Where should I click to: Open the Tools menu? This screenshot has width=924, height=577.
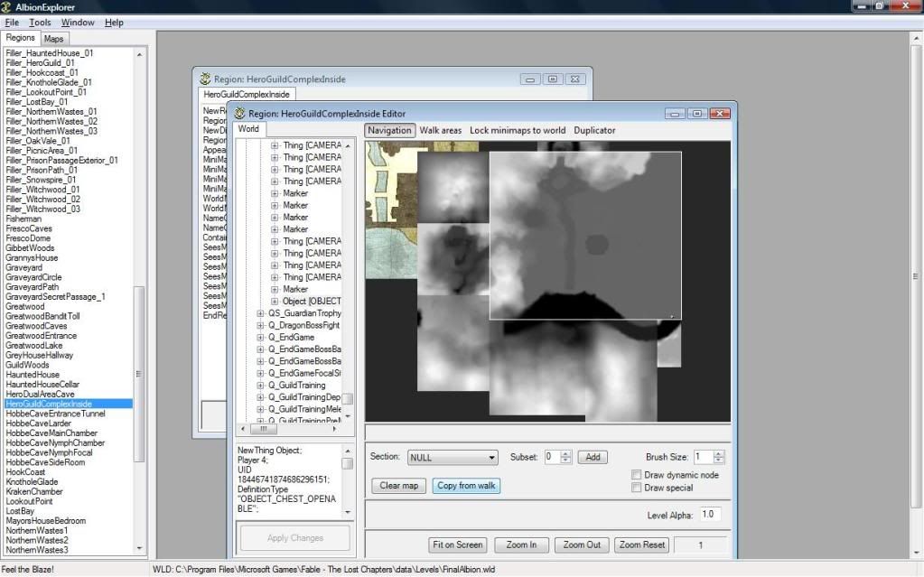click(x=40, y=23)
